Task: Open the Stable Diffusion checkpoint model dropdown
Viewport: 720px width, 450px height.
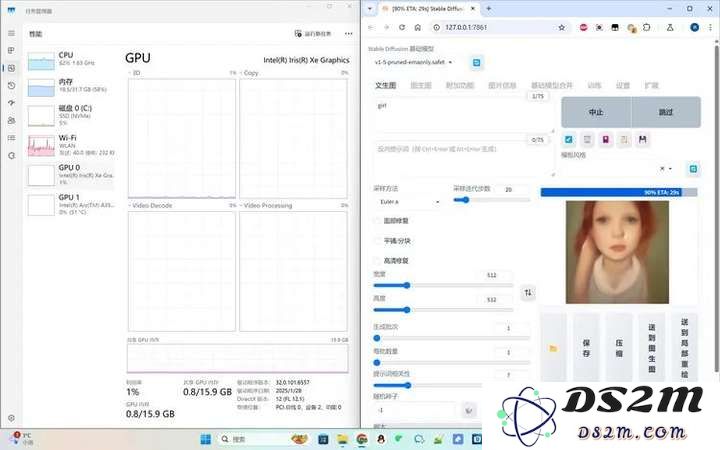Action: click(x=413, y=62)
